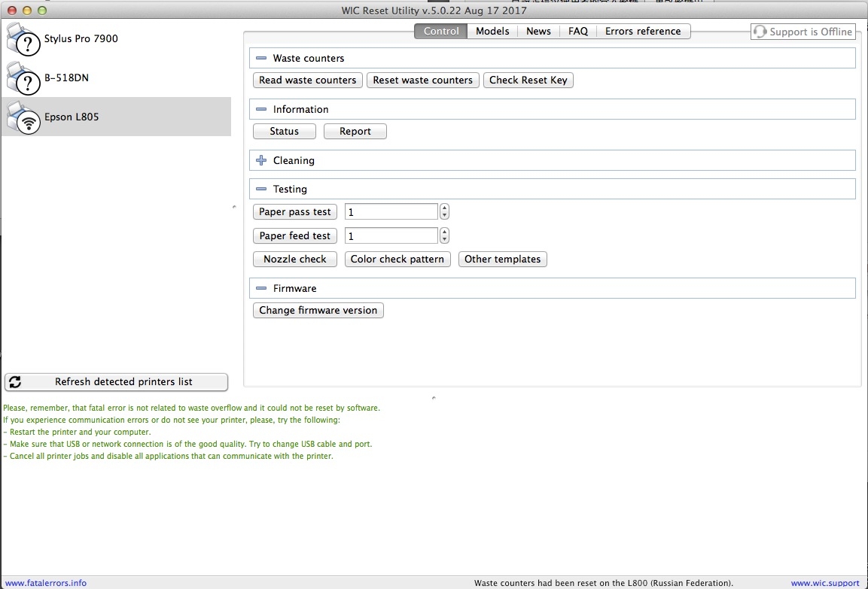Collapse the Testing section

coord(261,189)
